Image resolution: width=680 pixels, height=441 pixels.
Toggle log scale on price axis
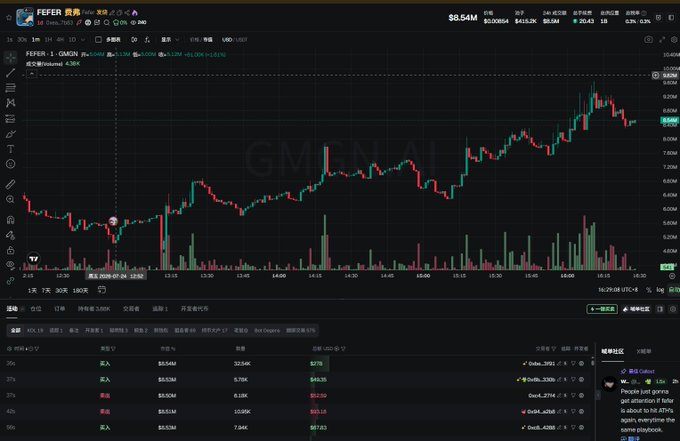[x=660, y=290]
